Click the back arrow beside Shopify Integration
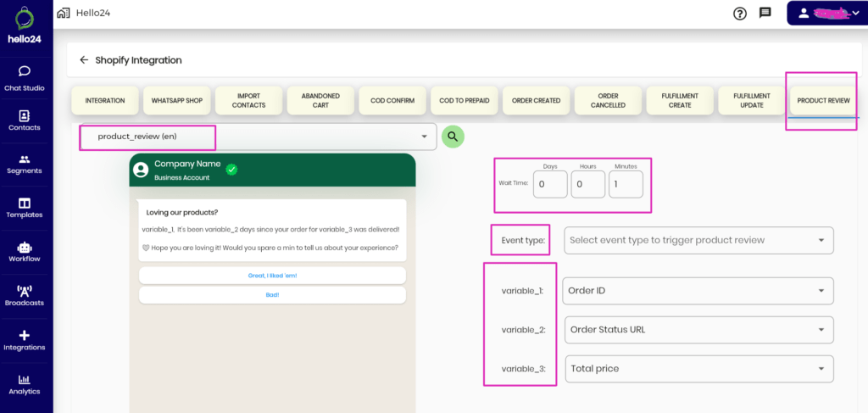The image size is (868, 413). pos(84,60)
